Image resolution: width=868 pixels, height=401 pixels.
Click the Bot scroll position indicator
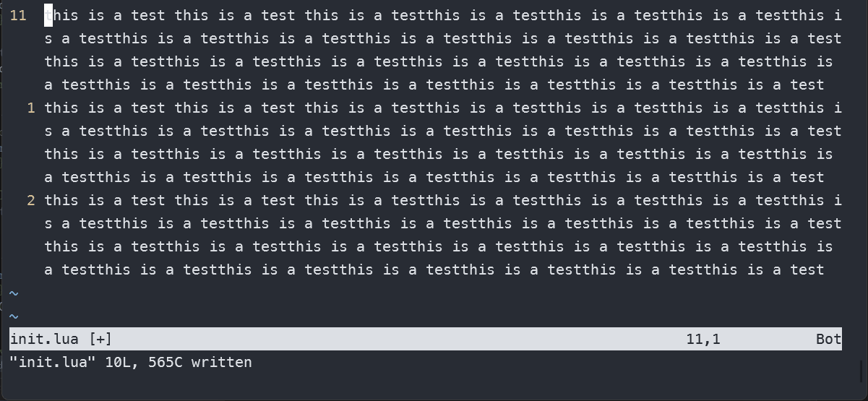pos(829,339)
